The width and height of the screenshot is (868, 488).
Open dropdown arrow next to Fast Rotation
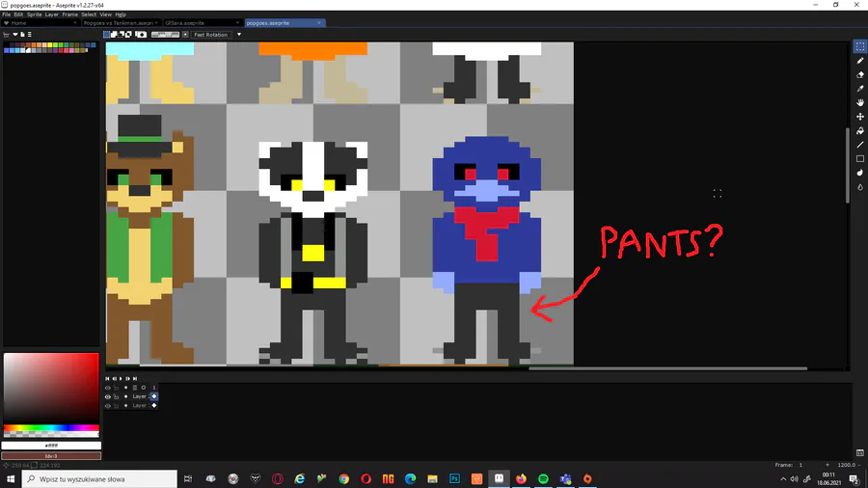[x=239, y=35]
